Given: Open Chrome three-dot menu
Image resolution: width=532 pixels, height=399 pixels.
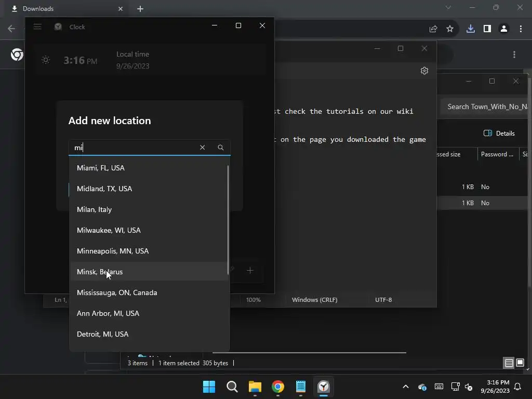Looking at the screenshot, I should coord(521,29).
